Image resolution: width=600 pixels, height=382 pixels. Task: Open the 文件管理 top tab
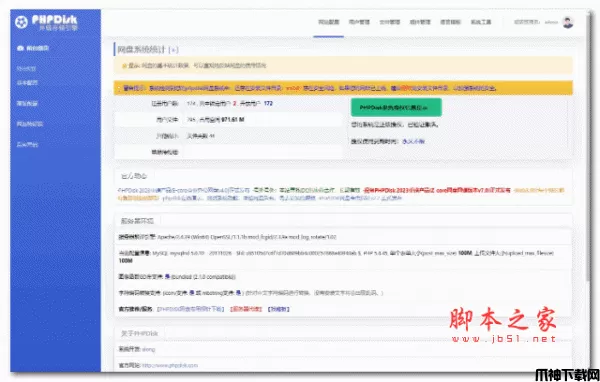pos(390,22)
